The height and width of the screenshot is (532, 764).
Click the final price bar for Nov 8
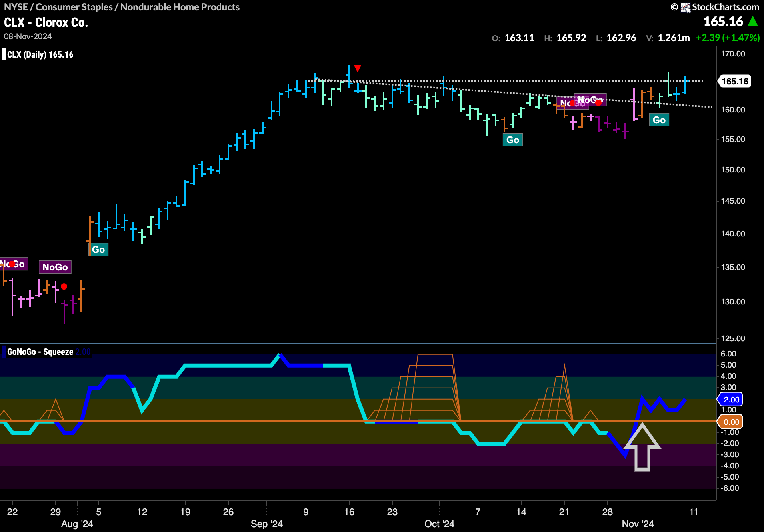(685, 84)
